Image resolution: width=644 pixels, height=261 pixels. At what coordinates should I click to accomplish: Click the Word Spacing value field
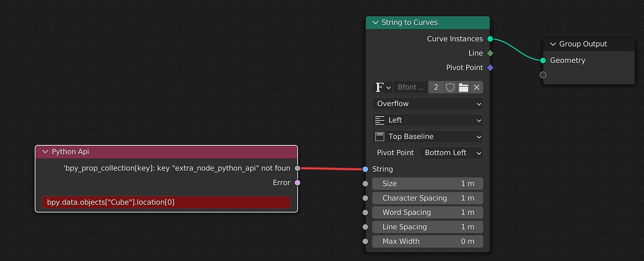427,213
